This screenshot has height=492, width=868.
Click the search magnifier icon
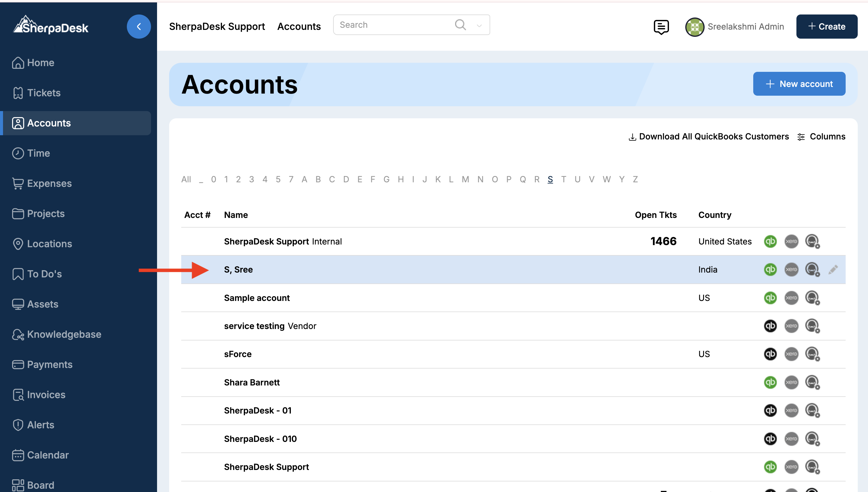(x=460, y=25)
